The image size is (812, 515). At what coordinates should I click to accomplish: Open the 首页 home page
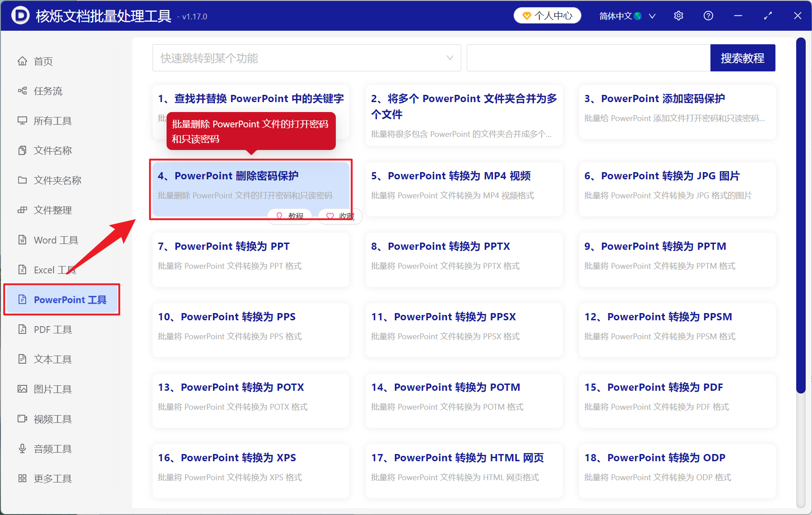click(43, 61)
